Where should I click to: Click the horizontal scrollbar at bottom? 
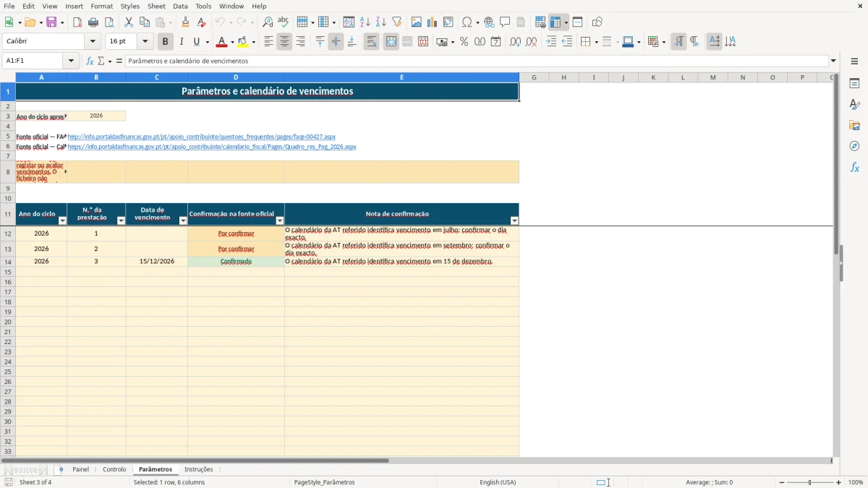pyautogui.click(x=195, y=461)
